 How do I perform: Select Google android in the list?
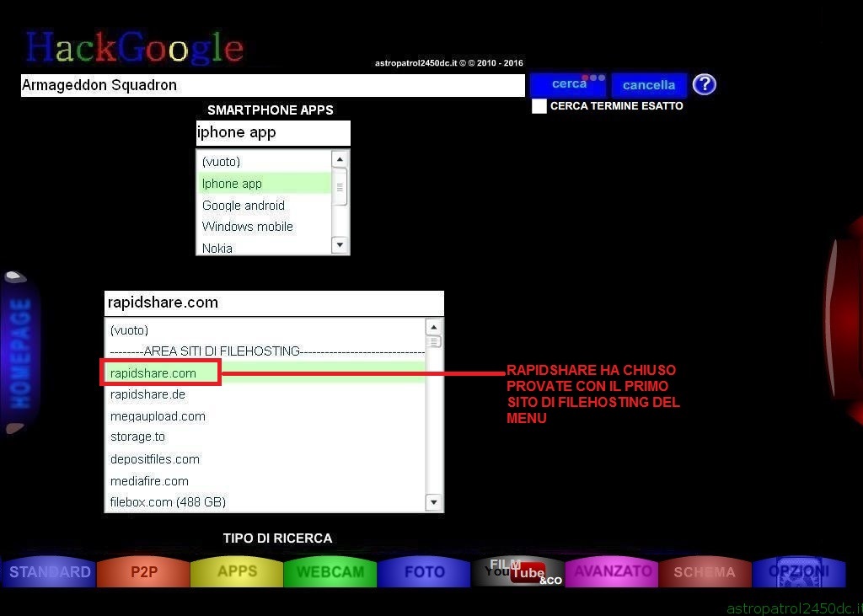[x=264, y=206]
